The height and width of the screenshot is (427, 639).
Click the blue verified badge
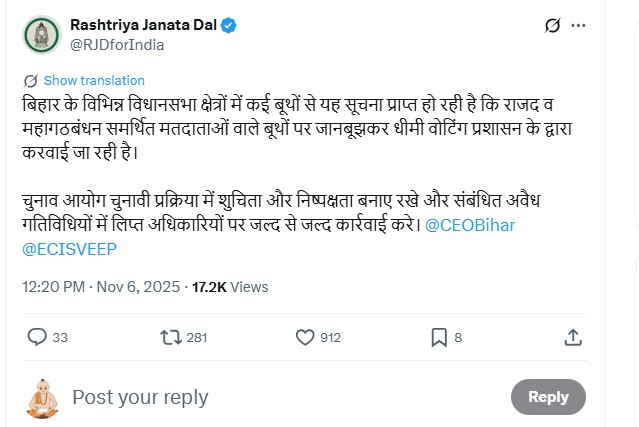(x=229, y=24)
